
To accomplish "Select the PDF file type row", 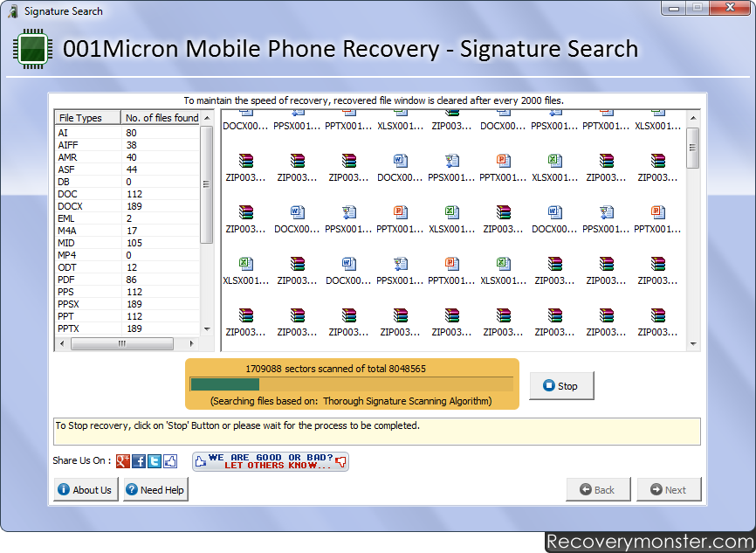I will (x=127, y=280).
